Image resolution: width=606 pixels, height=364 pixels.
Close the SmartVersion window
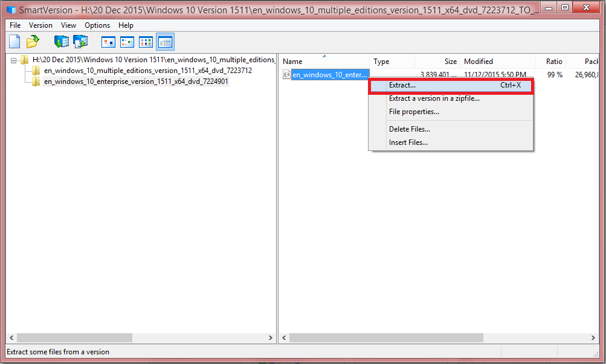(586, 7)
